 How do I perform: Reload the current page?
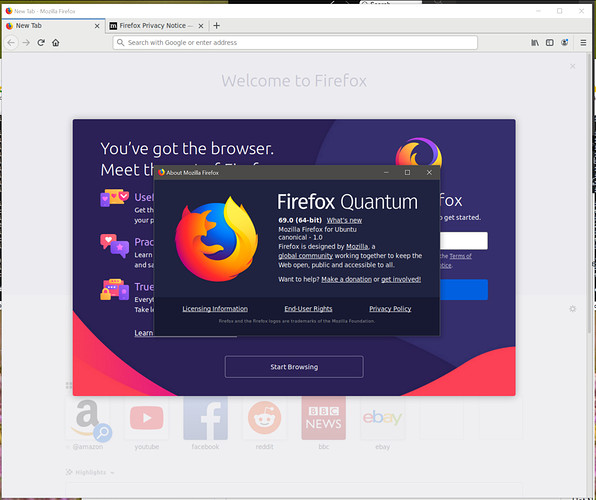(41, 43)
